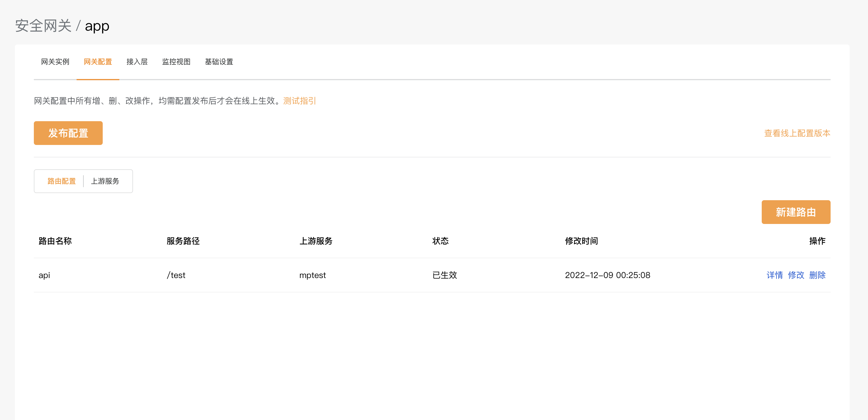Viewport: 868px width, 420px height.
Task: Open 详情 for the api route
Action: pos(774,275)
